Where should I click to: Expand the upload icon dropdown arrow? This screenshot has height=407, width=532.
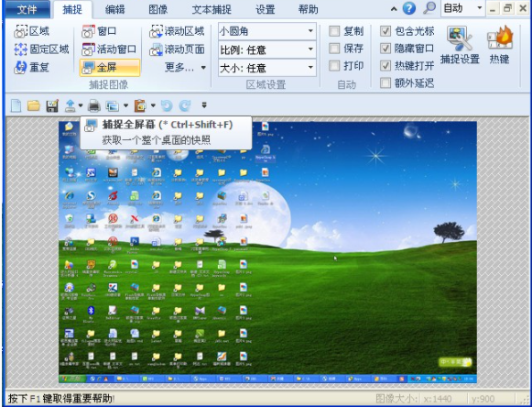click(81, 105)
